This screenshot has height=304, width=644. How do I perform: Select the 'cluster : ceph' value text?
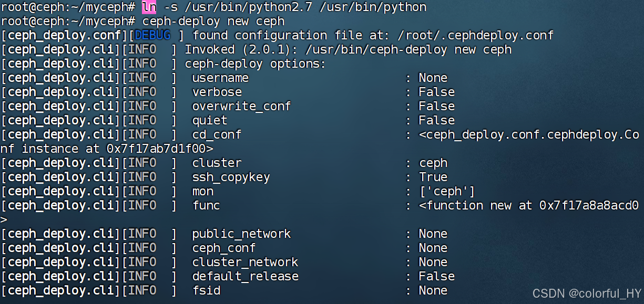433,163
